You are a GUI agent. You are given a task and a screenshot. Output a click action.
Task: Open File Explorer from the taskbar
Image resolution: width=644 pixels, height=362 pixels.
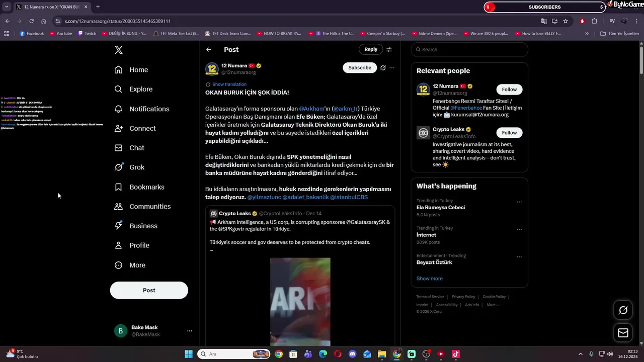click(x=382, y=354)
